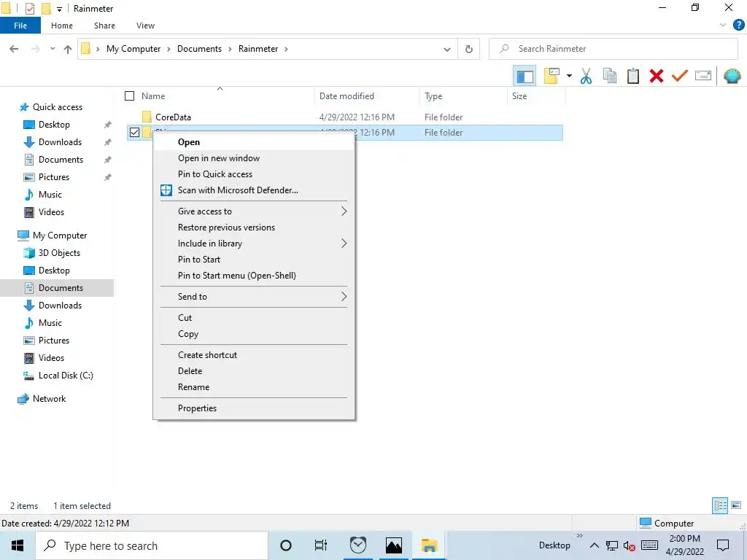Open the File tab
The image size is (747, 560).
pyautogui.click(x=20, y=26)
